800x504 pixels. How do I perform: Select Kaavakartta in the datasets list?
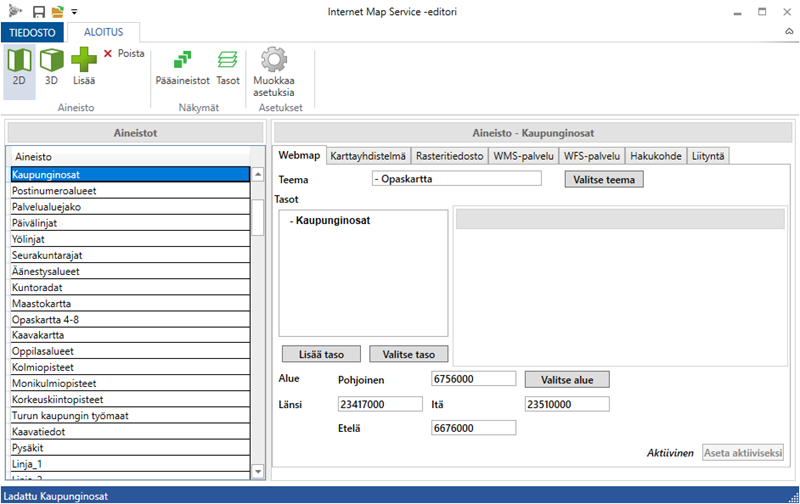coord(131,335)
